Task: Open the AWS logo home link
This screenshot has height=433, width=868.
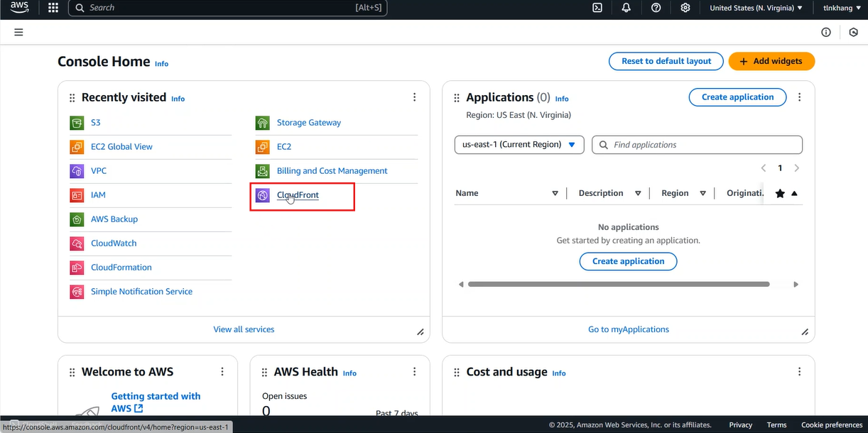Action: click(20, 8)
